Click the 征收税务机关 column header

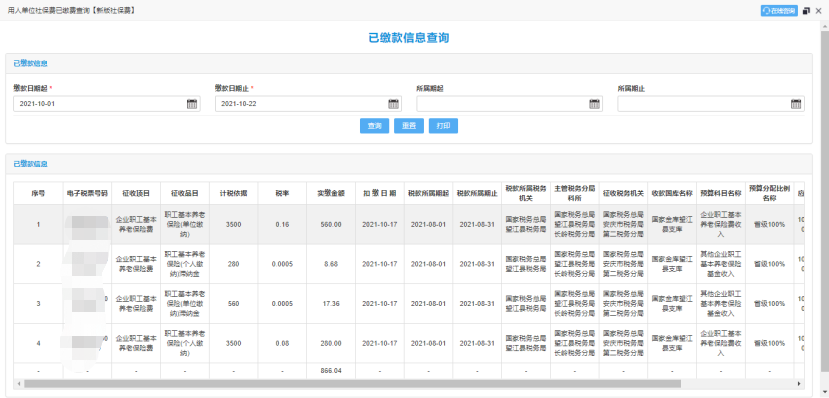pos(623,193)
